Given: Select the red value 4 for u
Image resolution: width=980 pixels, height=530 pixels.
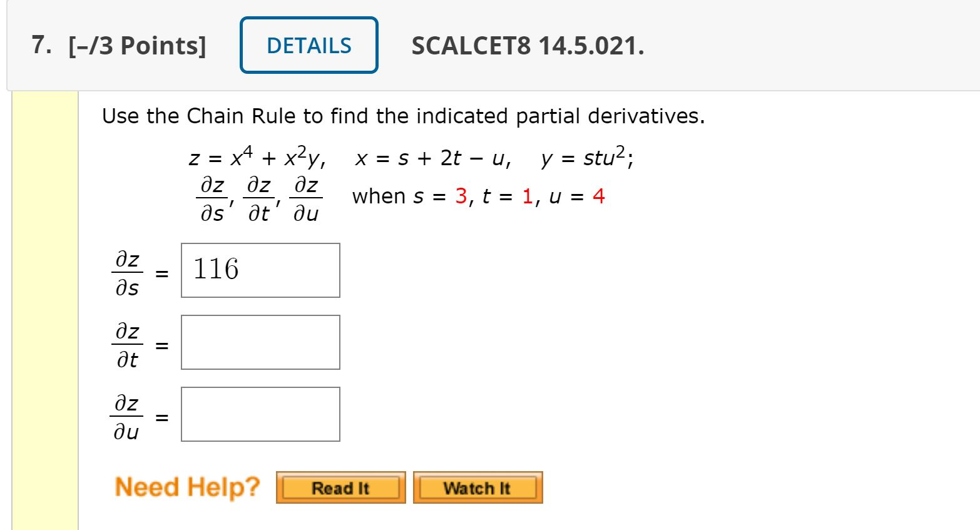Looking at the screenshot, I should tap(598, 196).
